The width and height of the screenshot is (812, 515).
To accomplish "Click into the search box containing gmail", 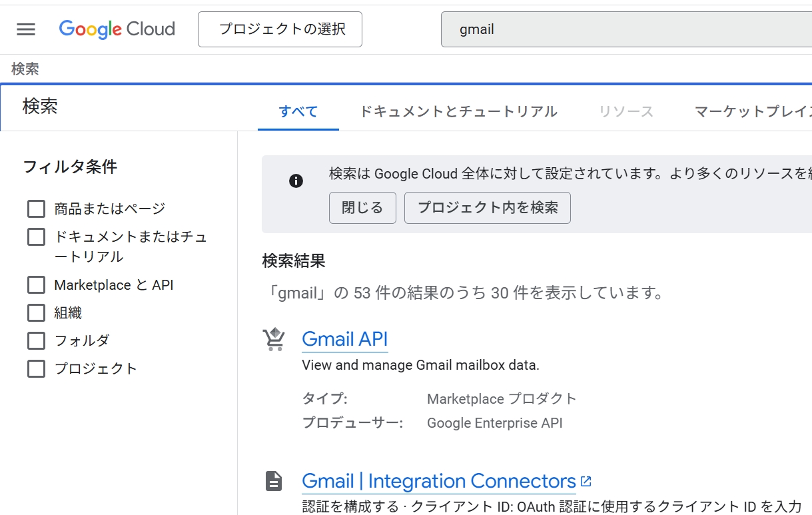I will pyautogui.click(x=626, y=29).
